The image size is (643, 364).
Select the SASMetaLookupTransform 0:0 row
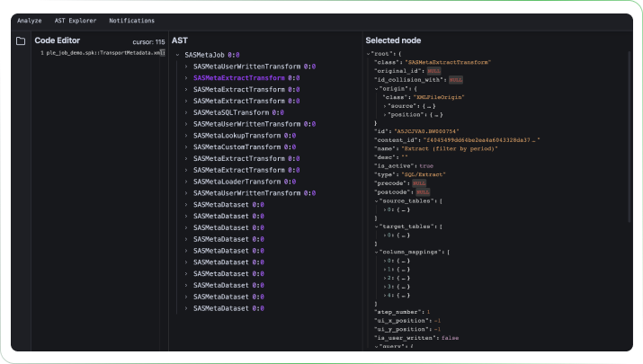[245, 136]
